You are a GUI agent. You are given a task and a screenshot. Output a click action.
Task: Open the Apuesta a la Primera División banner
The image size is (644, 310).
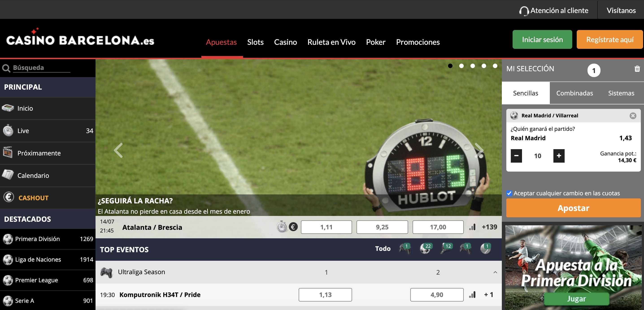pos(573,267)
